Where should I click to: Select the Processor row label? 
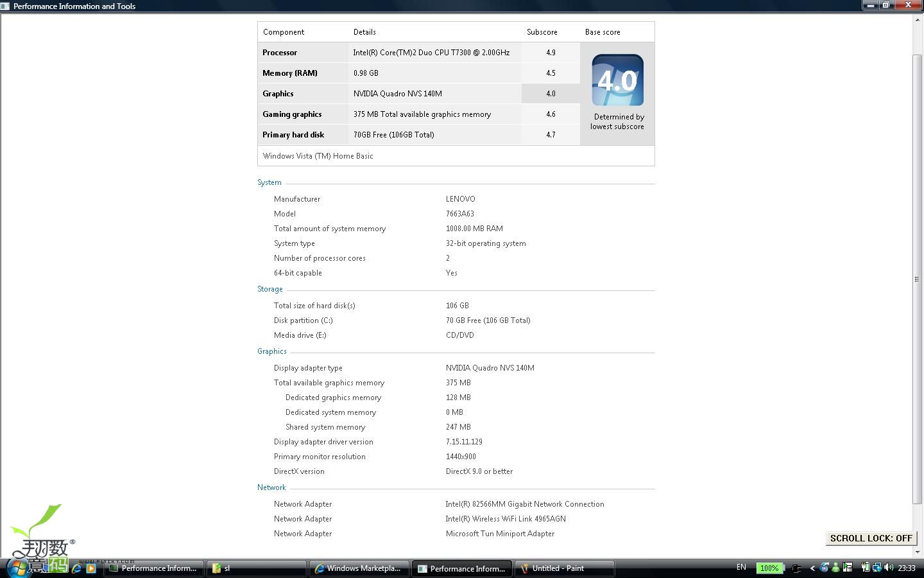[x=280, y=53]
